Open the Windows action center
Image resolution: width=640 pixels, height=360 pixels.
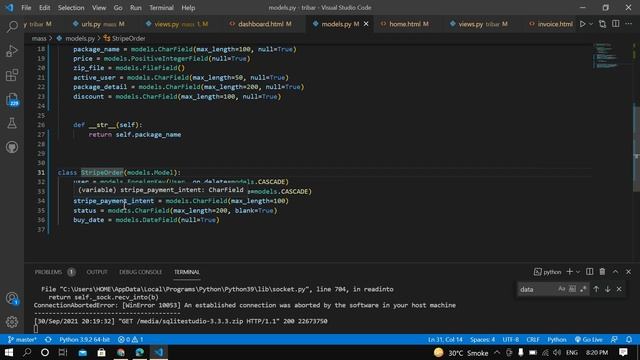(x=623, y=352)
